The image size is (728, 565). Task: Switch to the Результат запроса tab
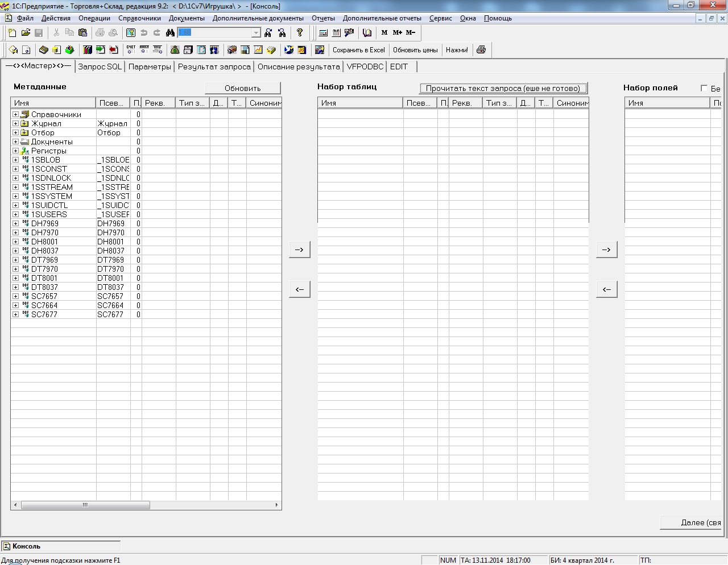[214, 67]
